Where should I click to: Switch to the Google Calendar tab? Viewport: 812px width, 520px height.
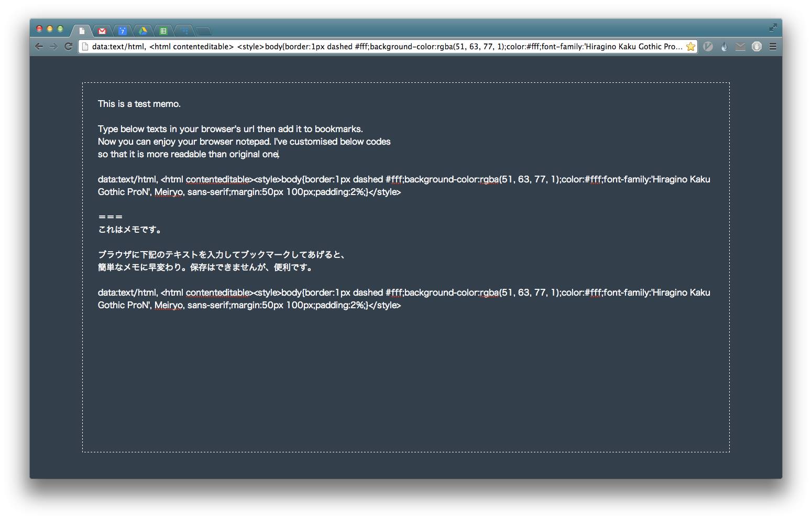123,31
